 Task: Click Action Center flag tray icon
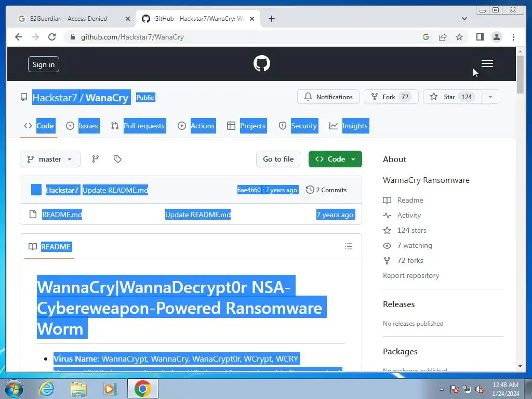(455, 389)
